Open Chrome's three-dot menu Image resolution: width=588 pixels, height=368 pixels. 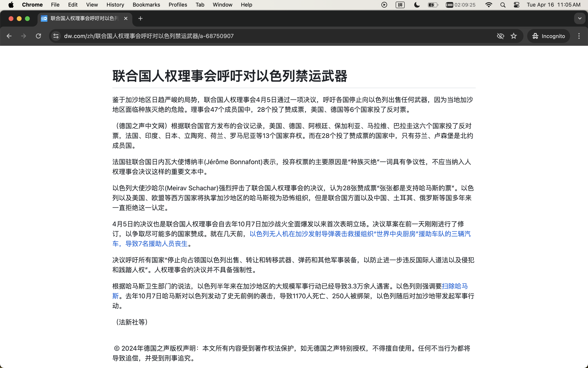click(579, 36)
